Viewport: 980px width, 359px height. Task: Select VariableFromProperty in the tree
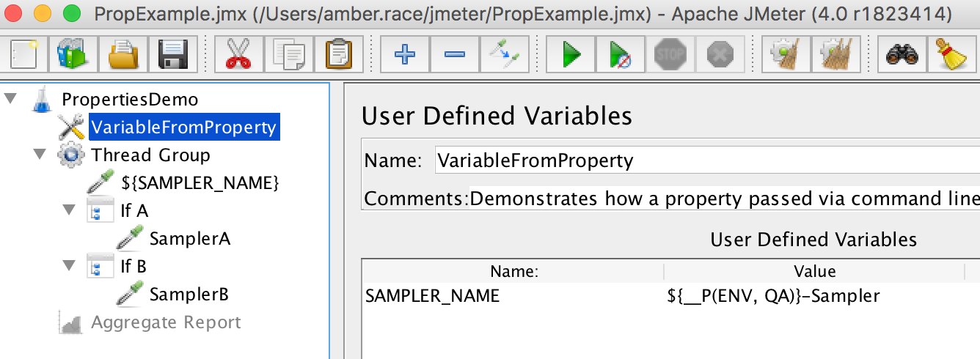[x=183, y=127]
